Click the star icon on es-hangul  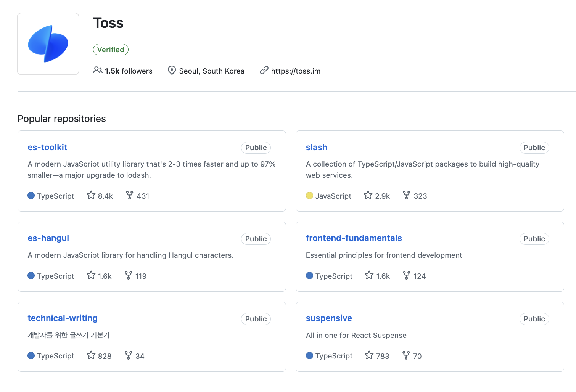tap(91, 275)
